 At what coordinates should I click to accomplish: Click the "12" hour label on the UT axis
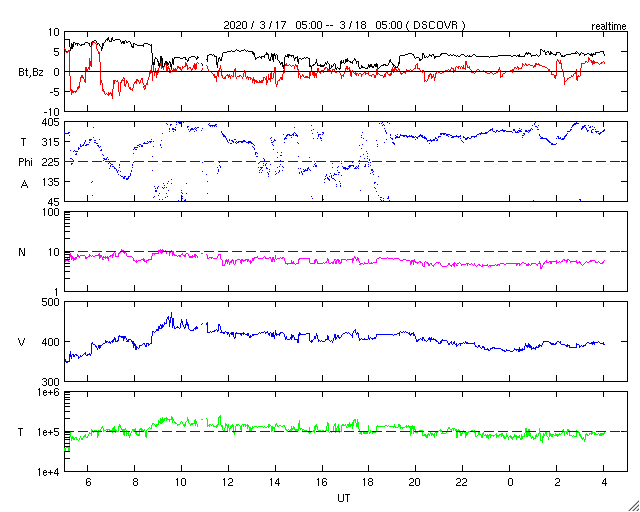point(228,482)
